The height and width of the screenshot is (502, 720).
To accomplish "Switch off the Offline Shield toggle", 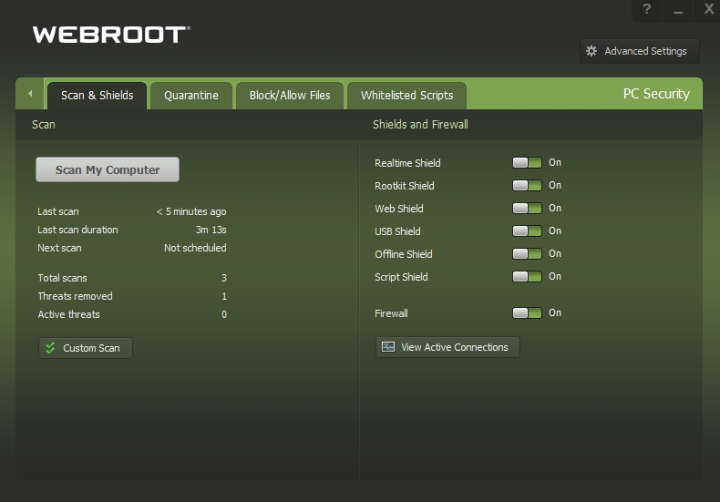I will pyautogui.click(x=527, y=254).
